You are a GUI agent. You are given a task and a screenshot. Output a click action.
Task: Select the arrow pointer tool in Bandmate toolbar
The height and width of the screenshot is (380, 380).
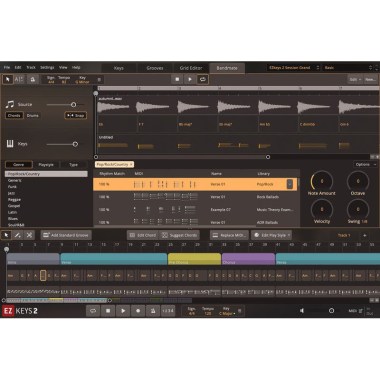[8, 79]
